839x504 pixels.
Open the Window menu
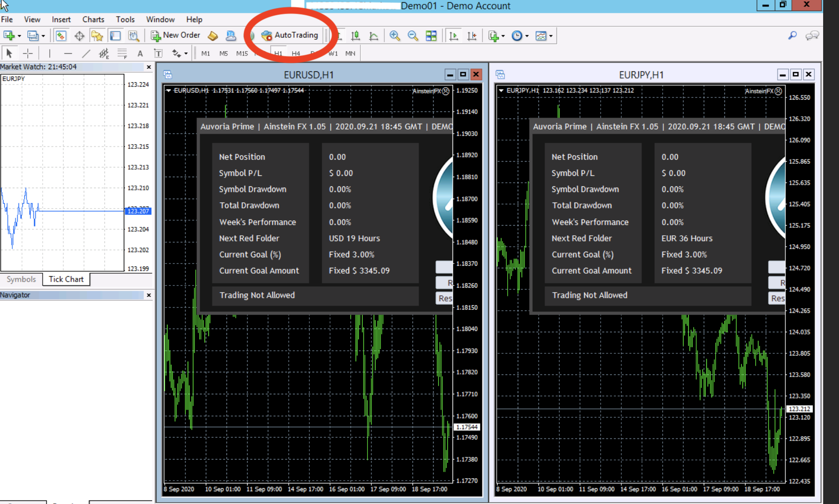(x=160, y=19)
